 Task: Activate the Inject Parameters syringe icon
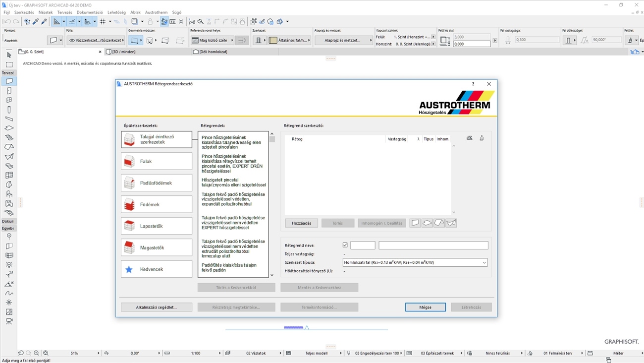[x=44, y=22]
